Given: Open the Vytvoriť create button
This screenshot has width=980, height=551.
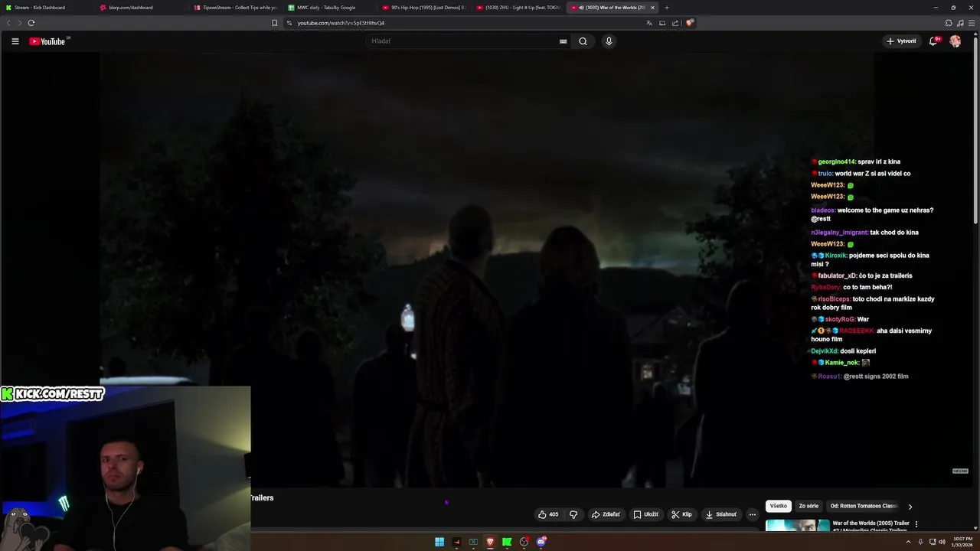Looking at the screenshot, I should [x=901, y=41].
